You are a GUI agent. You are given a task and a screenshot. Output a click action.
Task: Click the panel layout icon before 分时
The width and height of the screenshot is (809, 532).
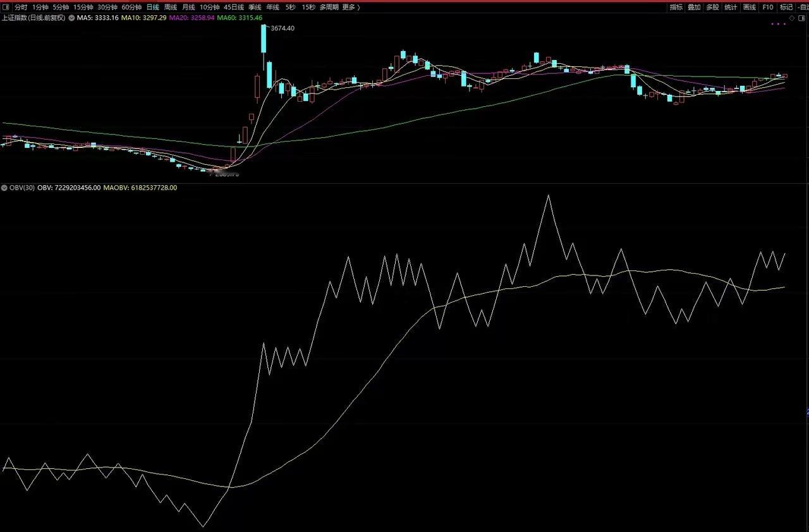click(x=6, y=7)
